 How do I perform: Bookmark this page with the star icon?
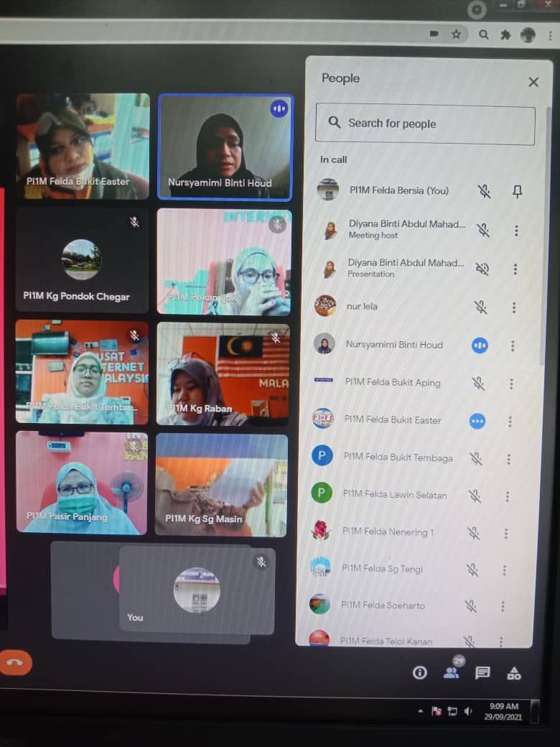(x=456, y=34)
